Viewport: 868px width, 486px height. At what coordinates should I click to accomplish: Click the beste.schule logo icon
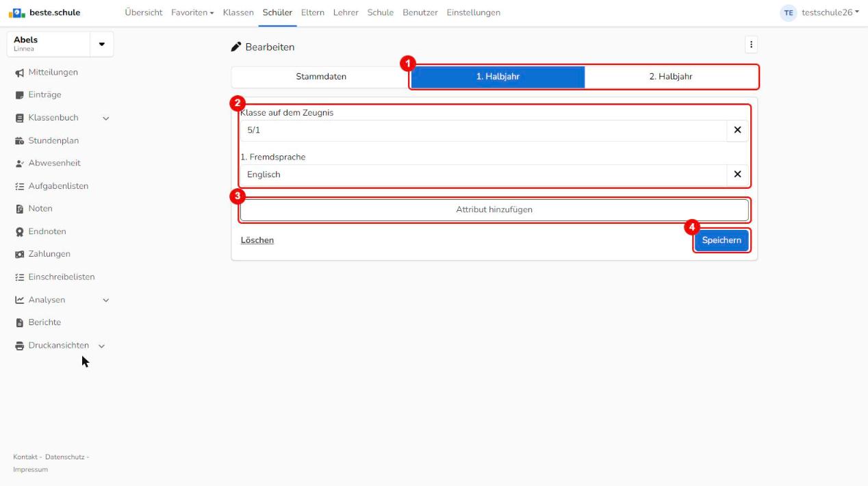pyautogui.click(x=18, y=12)
